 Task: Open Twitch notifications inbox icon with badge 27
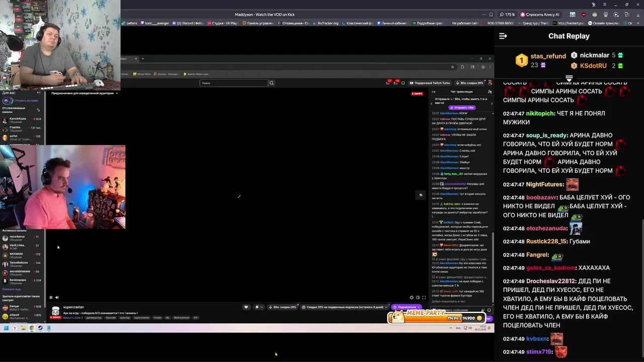[388, 82]
